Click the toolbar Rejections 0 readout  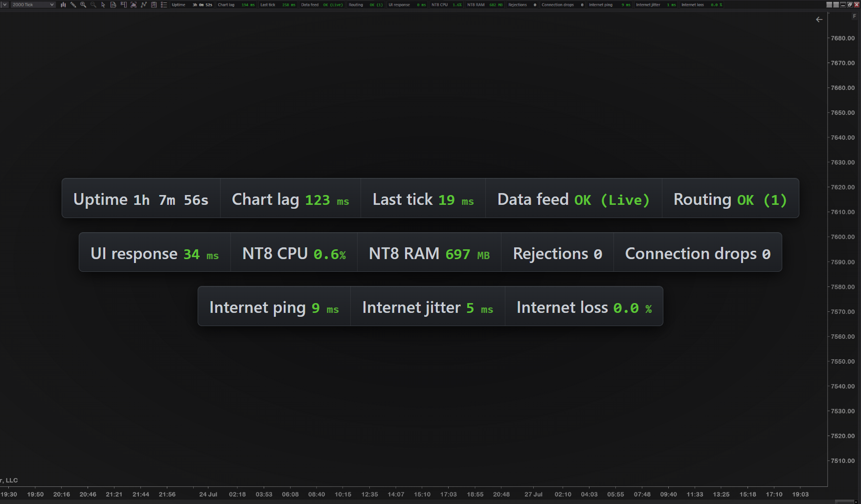(x=522, y=4)
